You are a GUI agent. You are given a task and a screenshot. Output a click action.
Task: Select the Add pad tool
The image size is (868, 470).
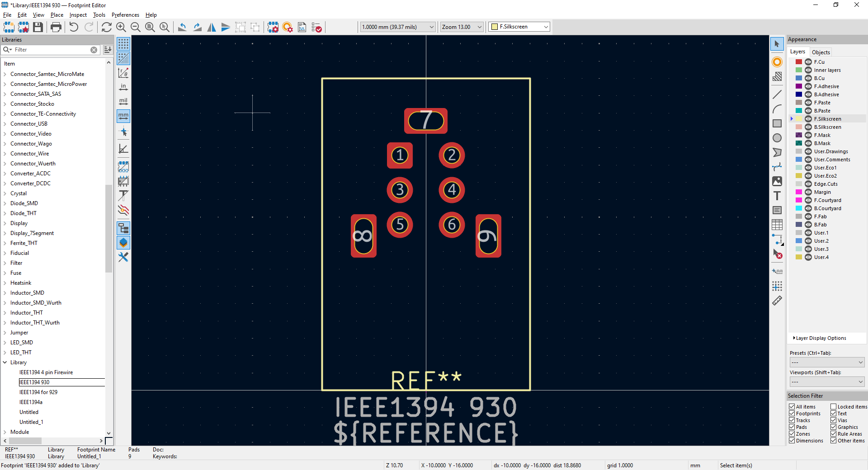[777, 62]
